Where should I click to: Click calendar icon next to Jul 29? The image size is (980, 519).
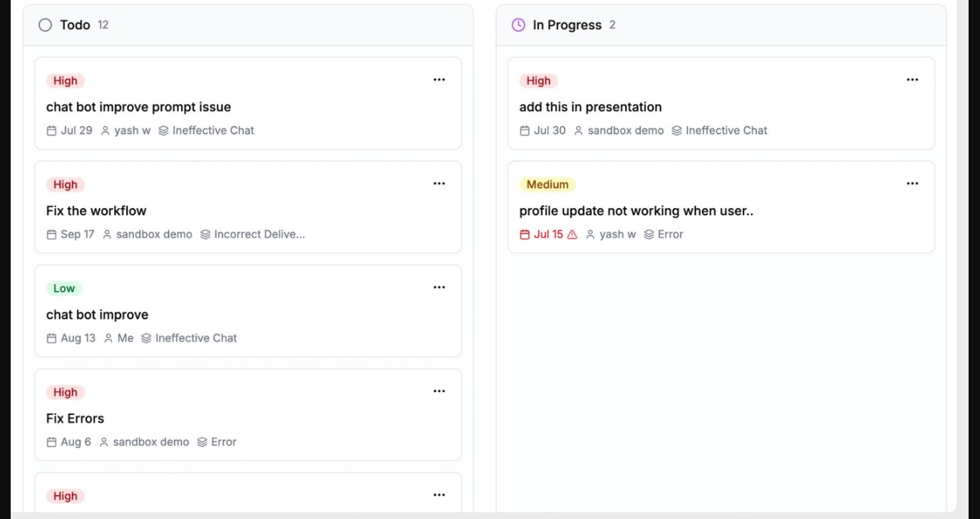51,130
